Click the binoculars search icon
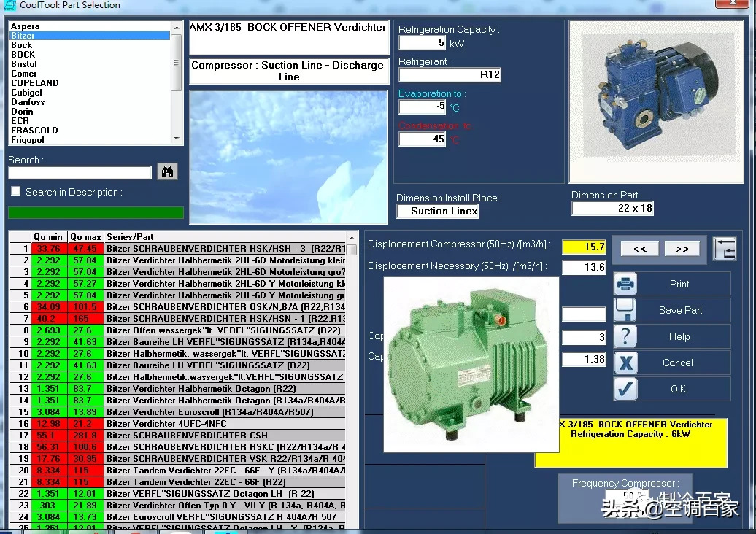 (x=167, y=171)
